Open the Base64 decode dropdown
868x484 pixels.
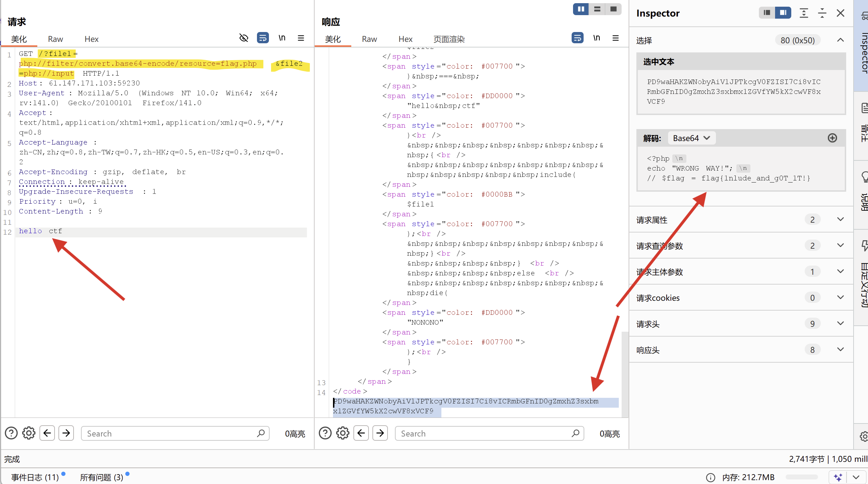point(691,138)
